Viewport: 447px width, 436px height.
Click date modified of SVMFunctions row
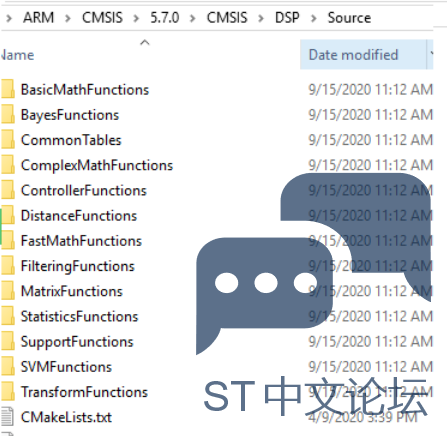coord(371,367)
